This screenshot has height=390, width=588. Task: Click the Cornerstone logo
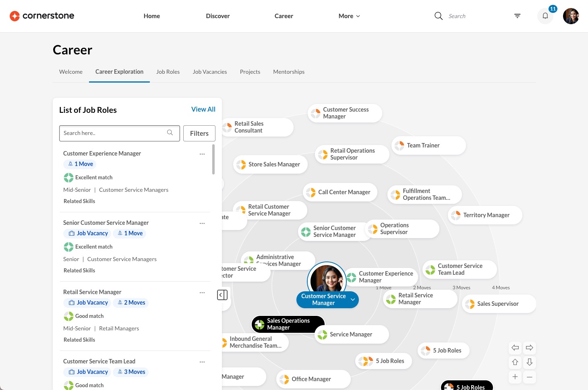[x=42, y=16]
